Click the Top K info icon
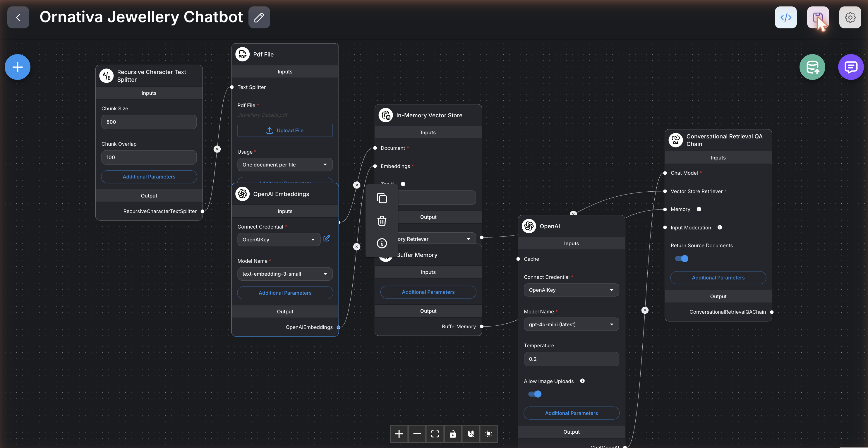868x448 pixels. [403, 184]
